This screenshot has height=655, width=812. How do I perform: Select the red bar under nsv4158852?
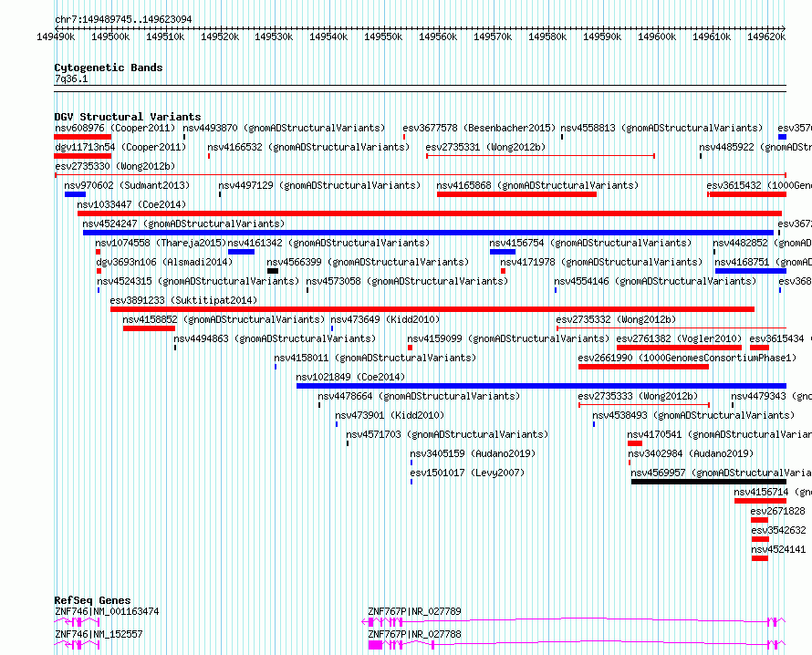click(149, 328)
